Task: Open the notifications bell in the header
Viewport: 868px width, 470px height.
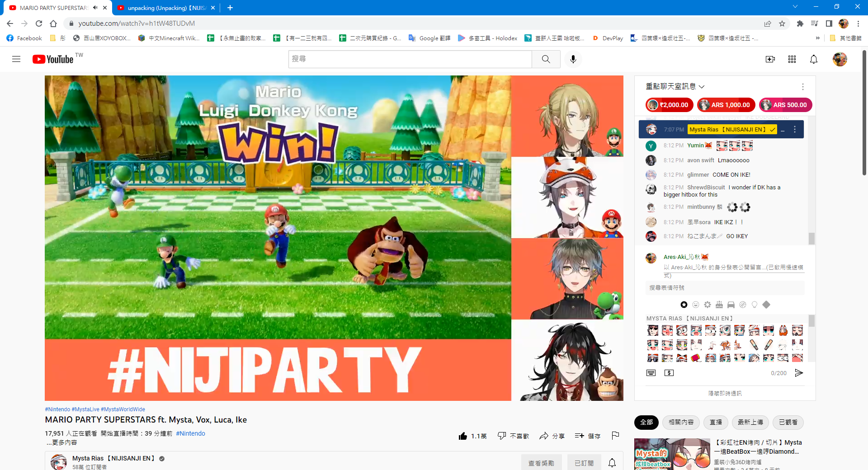Action: pos(813,59)
